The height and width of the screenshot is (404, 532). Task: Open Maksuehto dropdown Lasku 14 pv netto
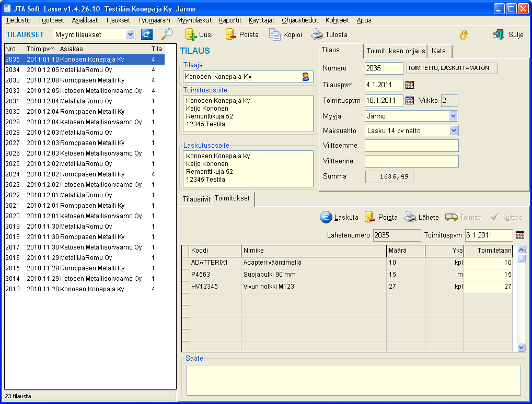coord(453,130)
